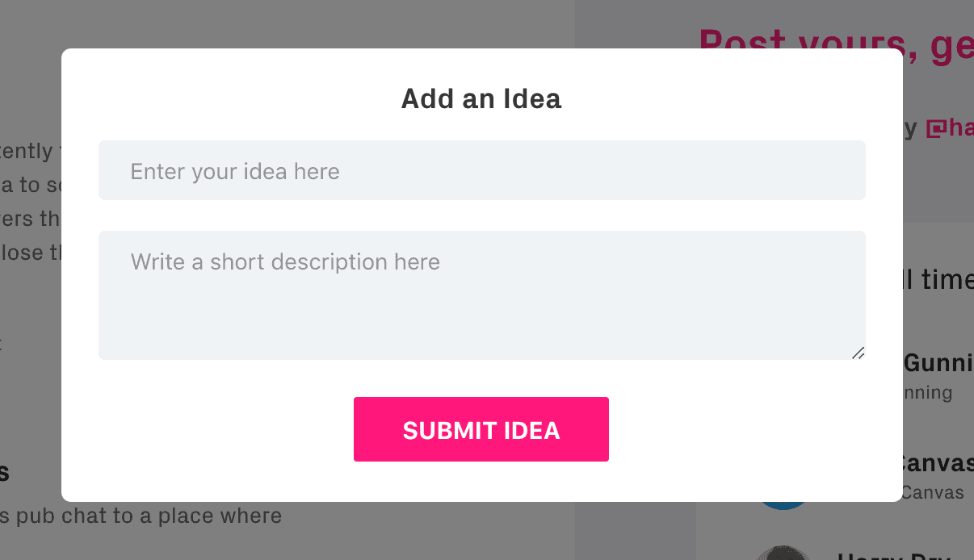Click the 'Write a short description here' placeholder
The image size is (974, 560).
coord(285,262)
